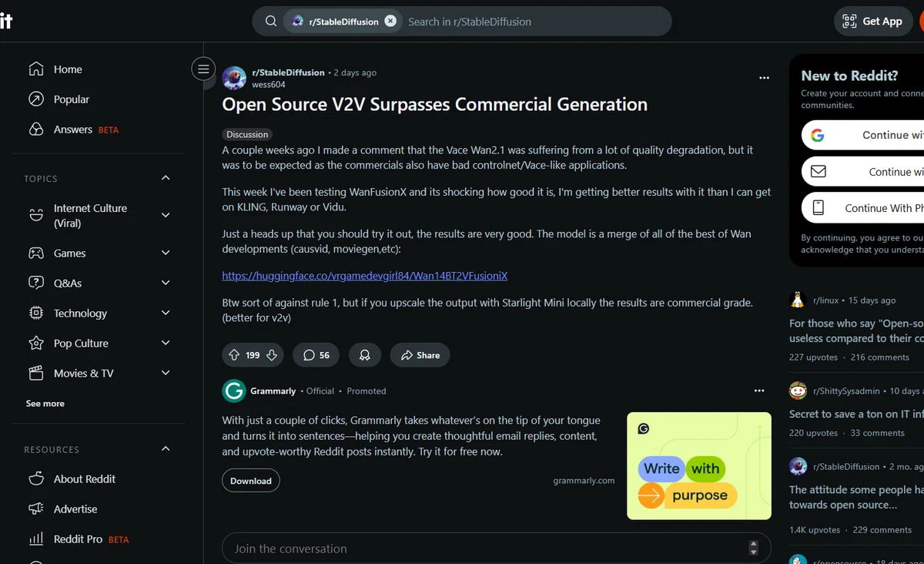This screenshot has height=564, width=924.
Task: Click the Reddit logo in header
Action: point(6,21)
